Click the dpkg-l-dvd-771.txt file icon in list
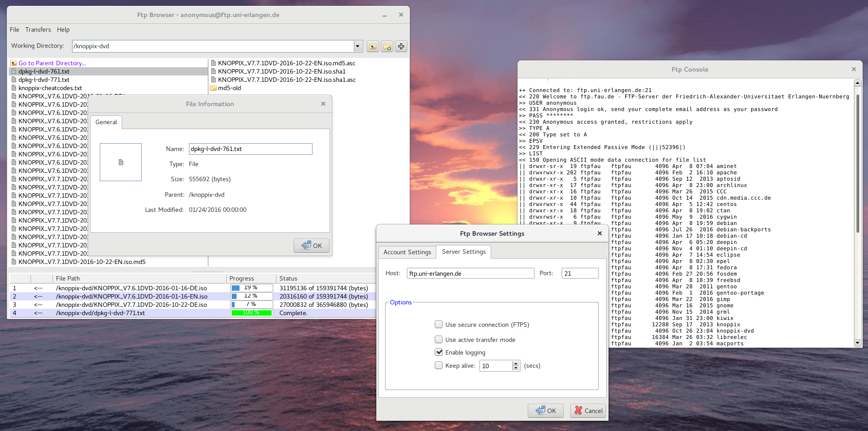The image size is (868, 431). pyautogui.click(x=14, y=80)
